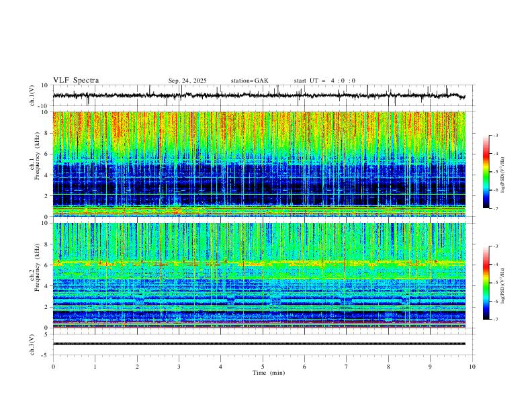Click the "station=GAK" header label
Image resolution: width=532 pixels, height=411 pixels.
click(250, 81)
